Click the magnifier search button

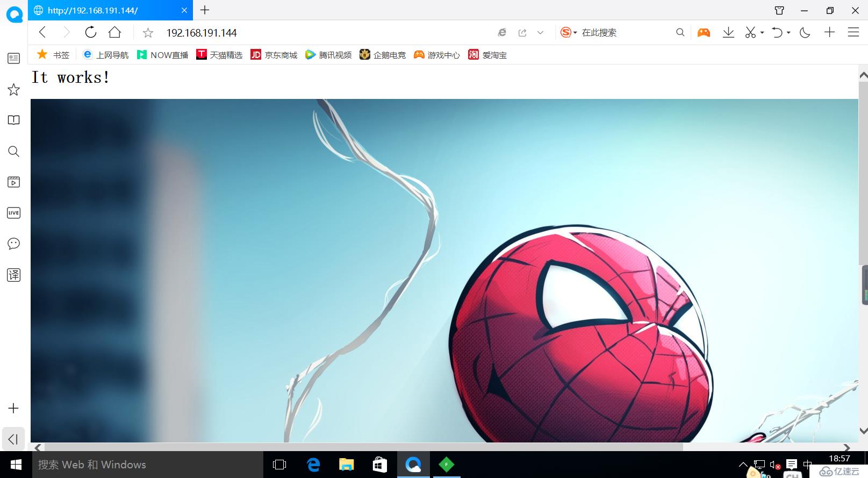point(680,33)
